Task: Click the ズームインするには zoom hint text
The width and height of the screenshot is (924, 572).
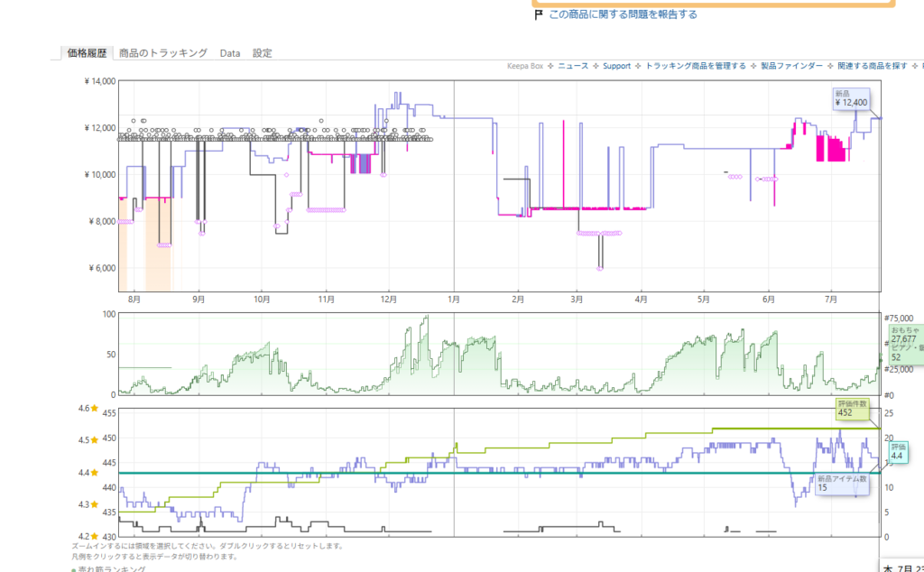Action: 208,546
